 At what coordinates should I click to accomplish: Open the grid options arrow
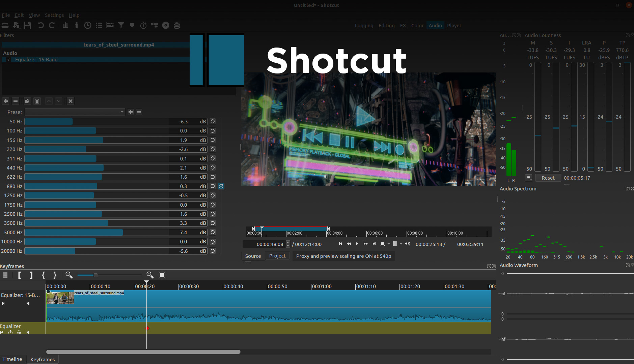click(401, 244)
